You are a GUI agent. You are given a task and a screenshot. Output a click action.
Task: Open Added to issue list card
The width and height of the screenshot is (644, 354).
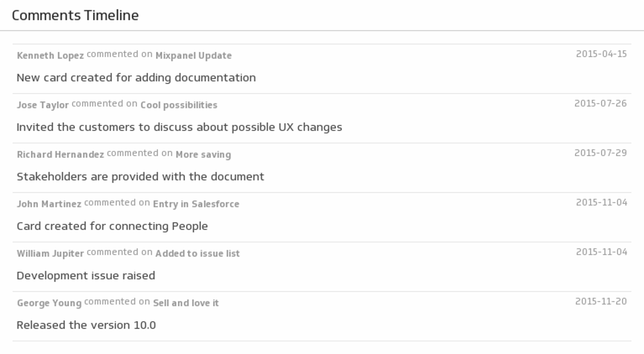pos(198,253)
